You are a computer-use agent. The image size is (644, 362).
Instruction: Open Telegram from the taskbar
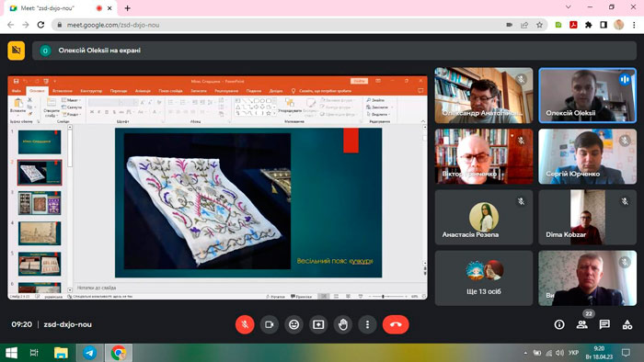pyautogui.click(x=90, y=353)
